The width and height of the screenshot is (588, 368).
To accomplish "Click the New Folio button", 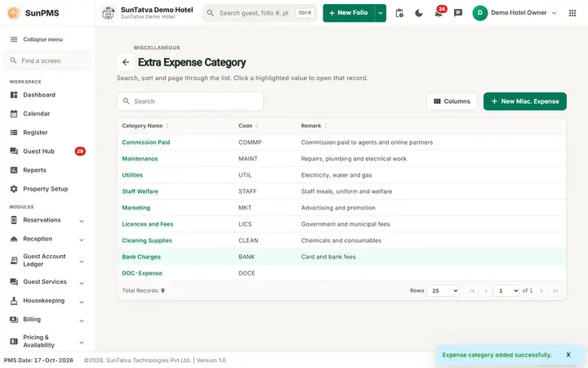I will 349,13.
